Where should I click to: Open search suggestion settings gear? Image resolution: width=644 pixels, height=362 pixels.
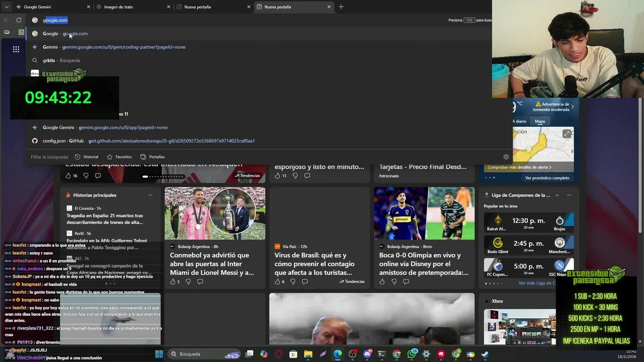(x=506, y=157)
